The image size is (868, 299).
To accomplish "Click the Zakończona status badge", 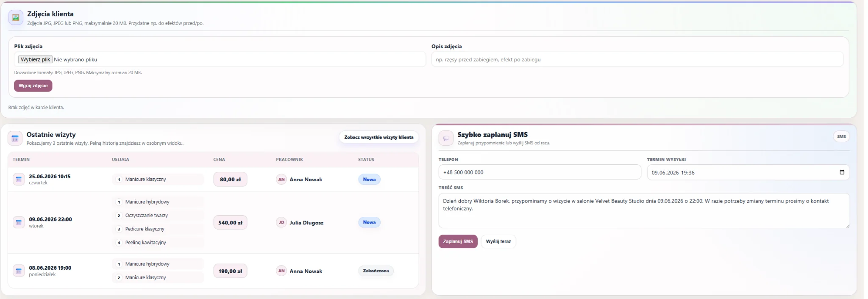I will coord(376,271).
